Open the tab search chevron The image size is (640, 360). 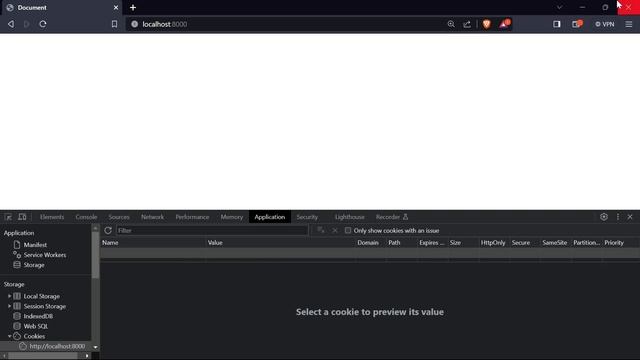click(x=559, y=7)
